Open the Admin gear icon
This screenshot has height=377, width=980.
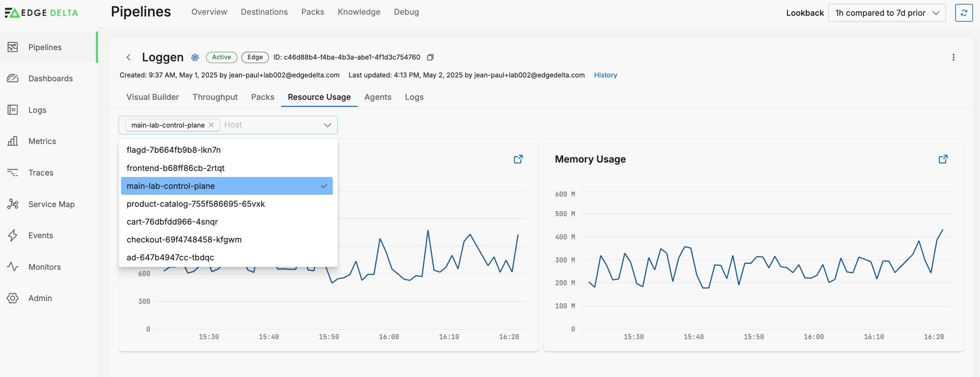coord(13,298)
